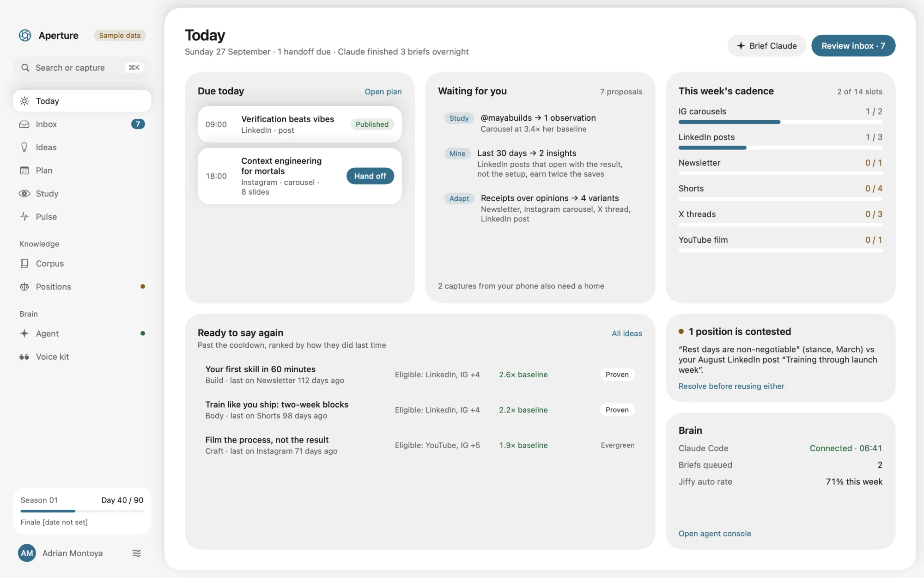Screen dimensions: 924x578
Task: Open Corpus via the book icon
Action: tap(24, 263)
